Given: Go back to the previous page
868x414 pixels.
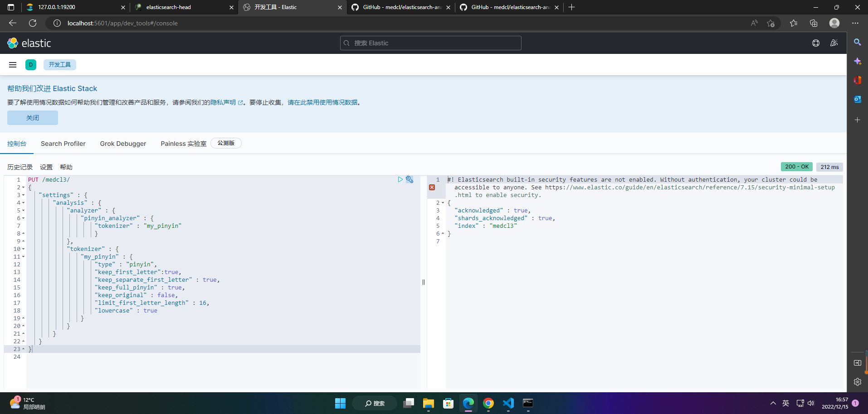Looking at the screenshot, I should [13, 23].
